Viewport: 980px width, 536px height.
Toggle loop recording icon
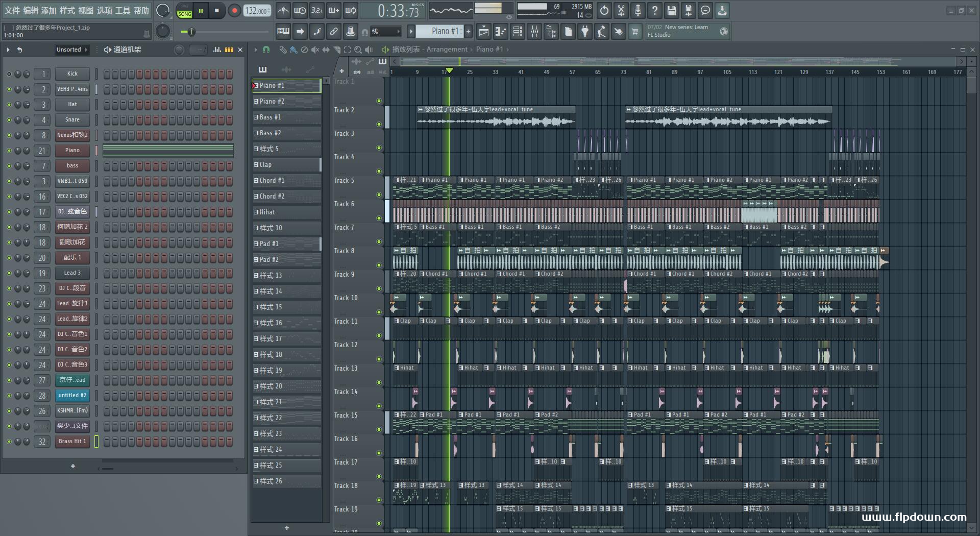point(351,11)
